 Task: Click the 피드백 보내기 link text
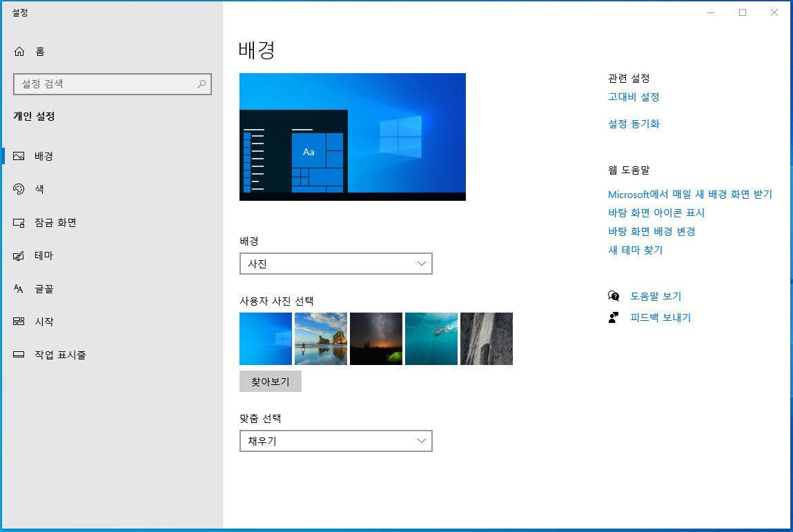(660, 317)
